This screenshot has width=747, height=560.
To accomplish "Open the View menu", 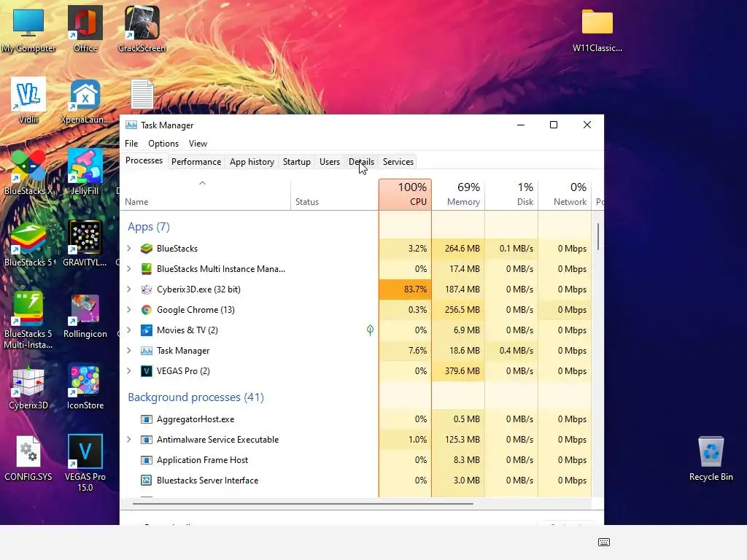I will pyautogui.click(x=198, y=144).
